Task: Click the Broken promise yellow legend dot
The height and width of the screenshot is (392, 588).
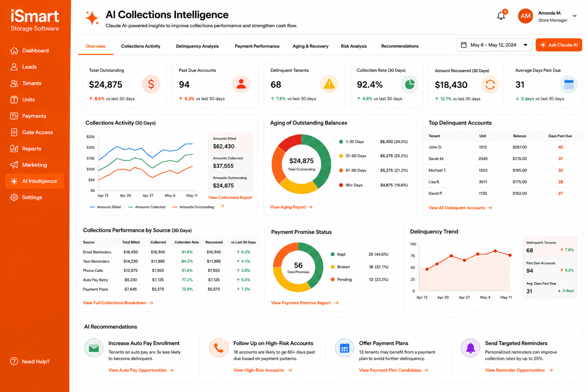Action: [x=332, y=267]
